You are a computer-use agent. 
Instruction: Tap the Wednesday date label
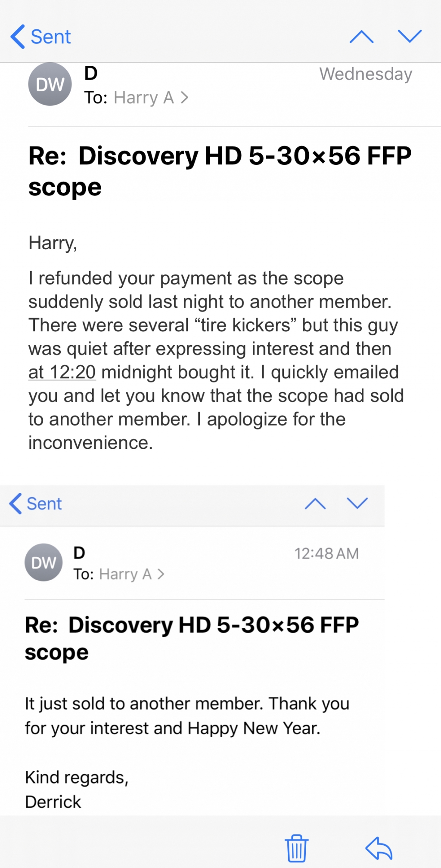pos(366,74)
